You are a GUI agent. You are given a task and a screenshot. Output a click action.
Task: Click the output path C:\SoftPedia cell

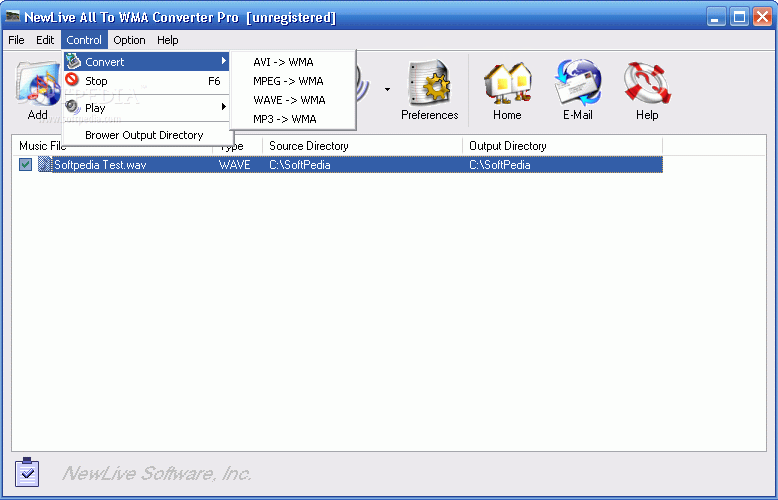(500, 165)
